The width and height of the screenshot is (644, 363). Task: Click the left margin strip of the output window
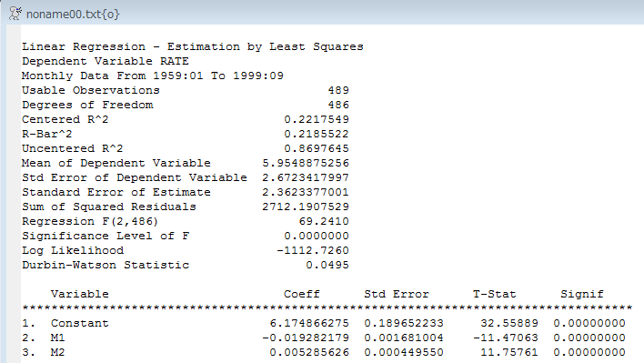click(x=14, y=193)
